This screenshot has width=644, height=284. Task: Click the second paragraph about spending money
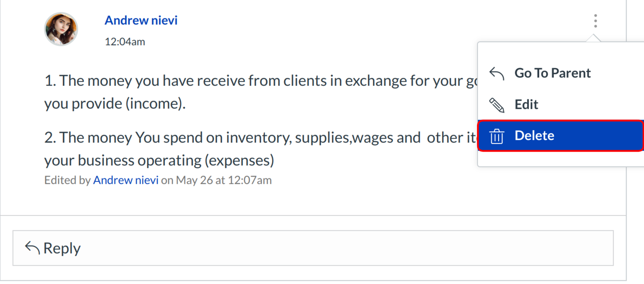point(258,137)
